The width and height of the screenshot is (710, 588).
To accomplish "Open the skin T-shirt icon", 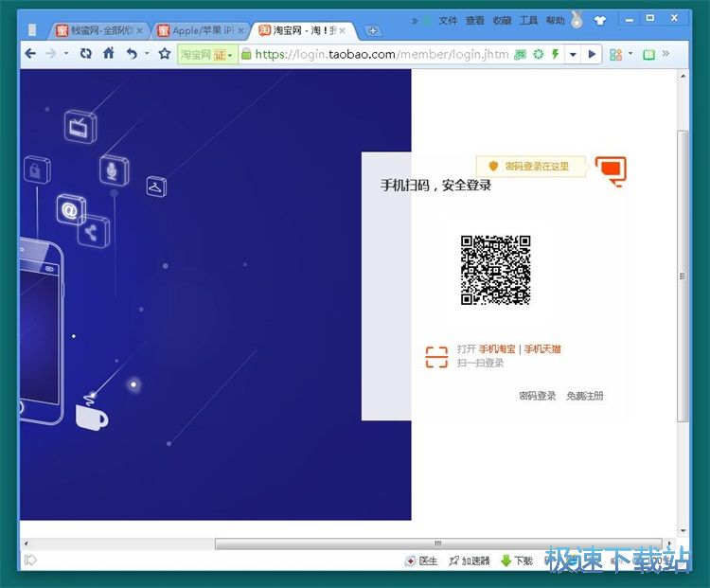I will coord(600,21).
